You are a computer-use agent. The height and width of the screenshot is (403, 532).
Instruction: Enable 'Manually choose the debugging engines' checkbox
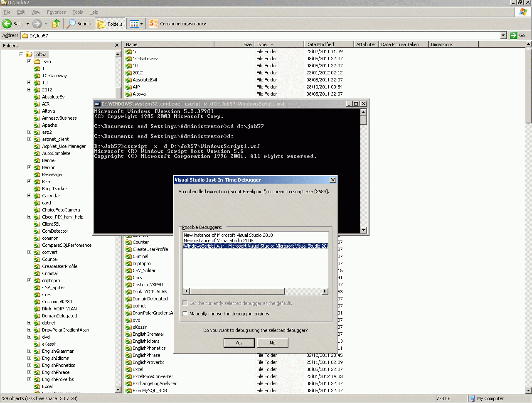pos(185,314)
